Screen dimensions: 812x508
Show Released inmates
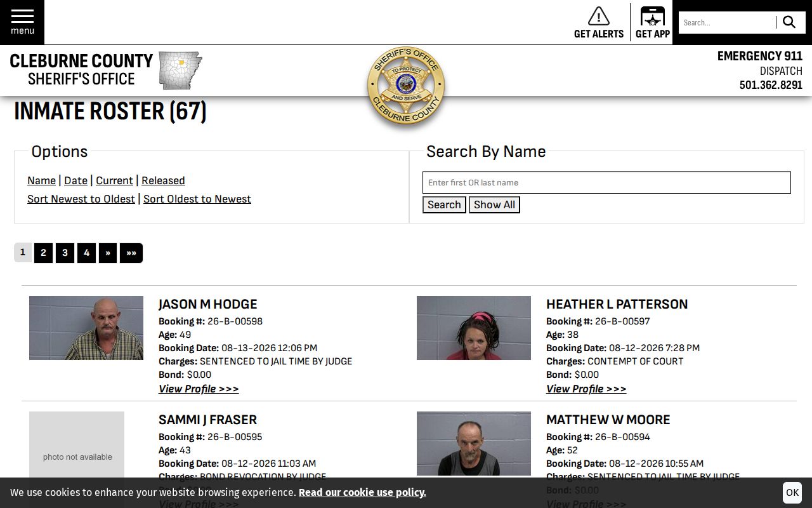163,180
